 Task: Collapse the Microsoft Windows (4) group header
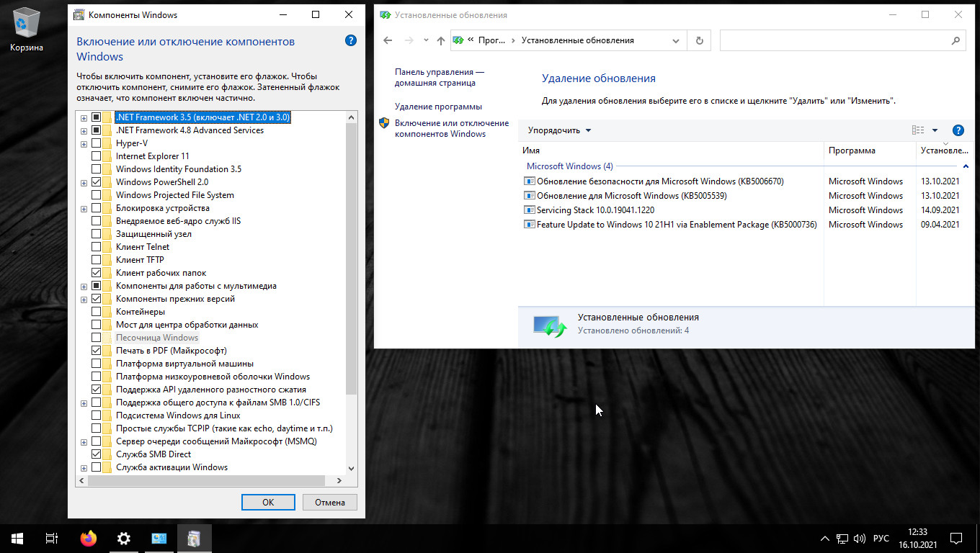pyautogui.click(x=966, y=166)
